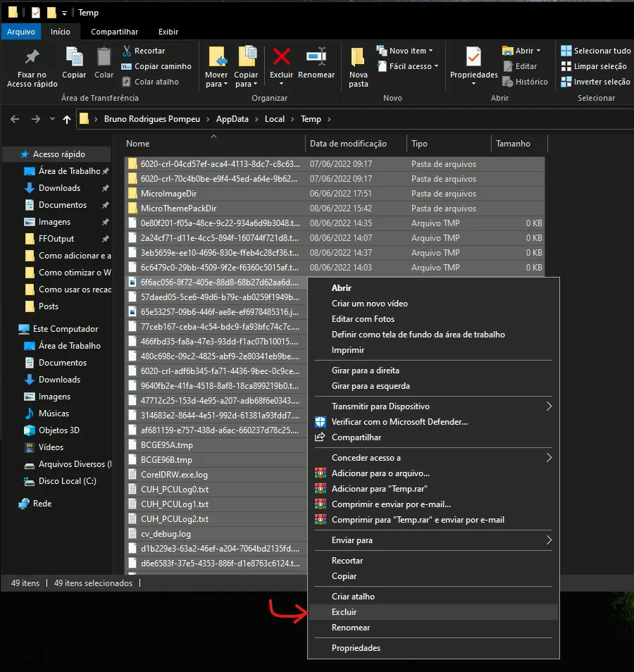Click AppData in the address breadcrumb

point(232,119)
